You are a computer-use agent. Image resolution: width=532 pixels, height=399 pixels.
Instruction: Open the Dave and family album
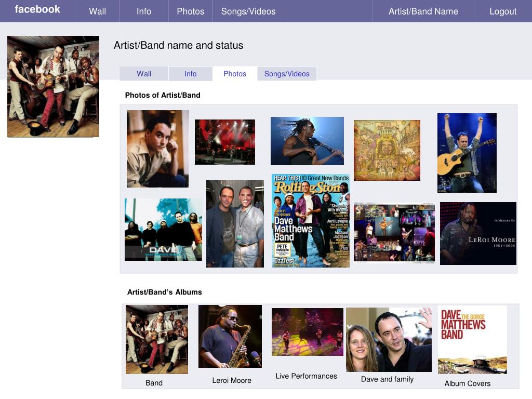pyautogui.click(x=388, y=340)
